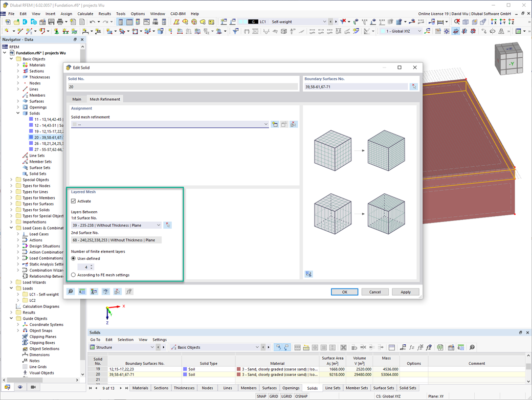The image size is (532, 400).
Task: Click the Solids table fx formula icon
Action: [412, 347]
